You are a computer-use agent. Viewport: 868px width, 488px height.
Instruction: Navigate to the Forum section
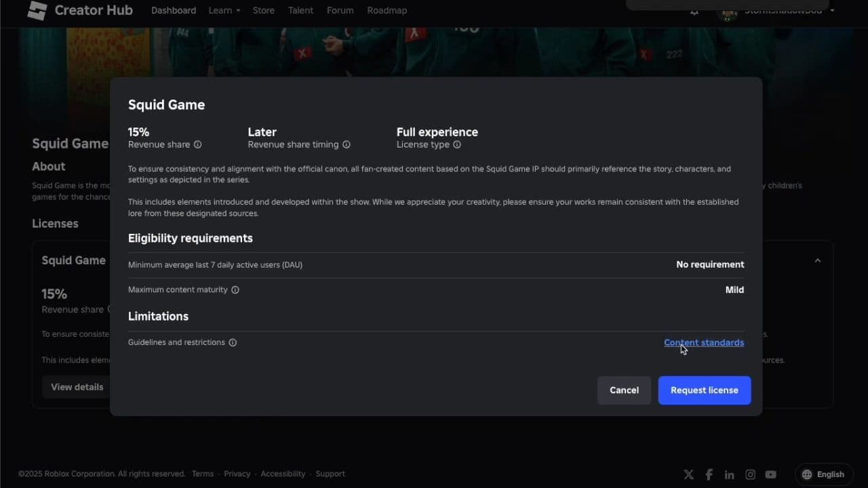pyautogui.click(x=340, y=10)
